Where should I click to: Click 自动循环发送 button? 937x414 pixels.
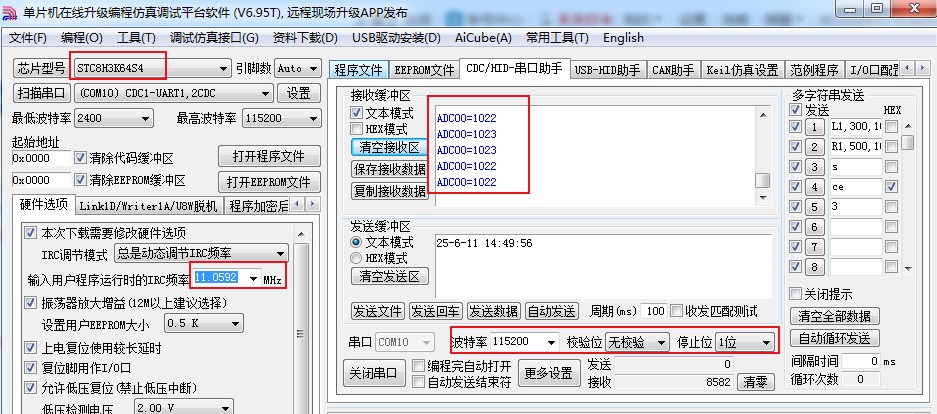tap(835, 338)
